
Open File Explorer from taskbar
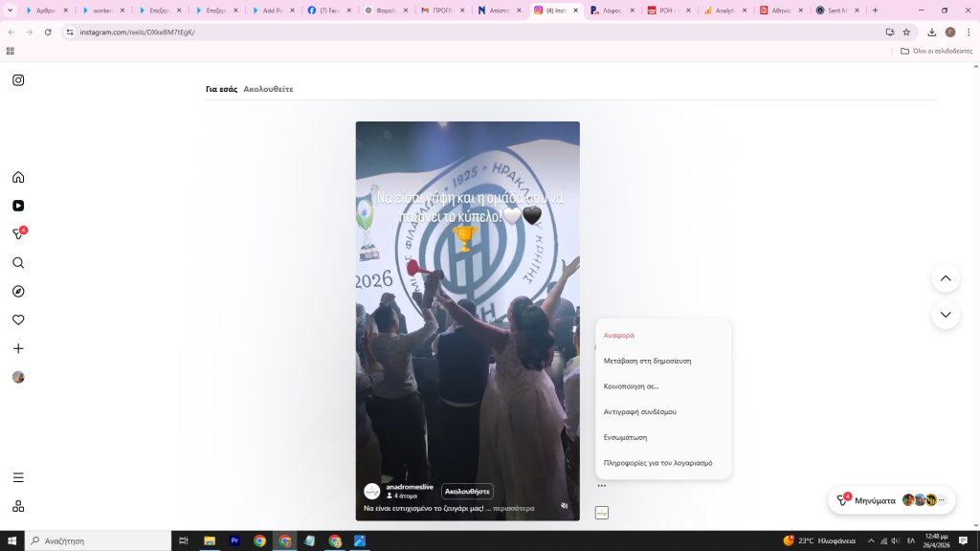[x=210, y=541]
